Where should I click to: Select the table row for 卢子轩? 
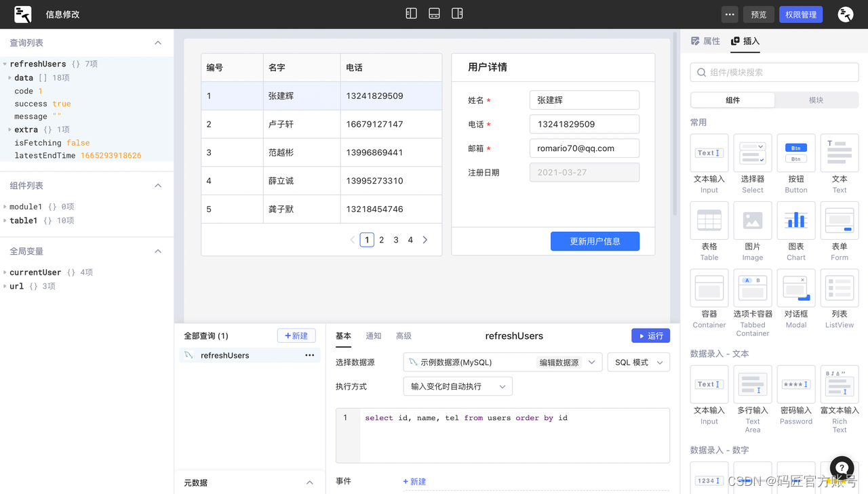coord(321,124)
